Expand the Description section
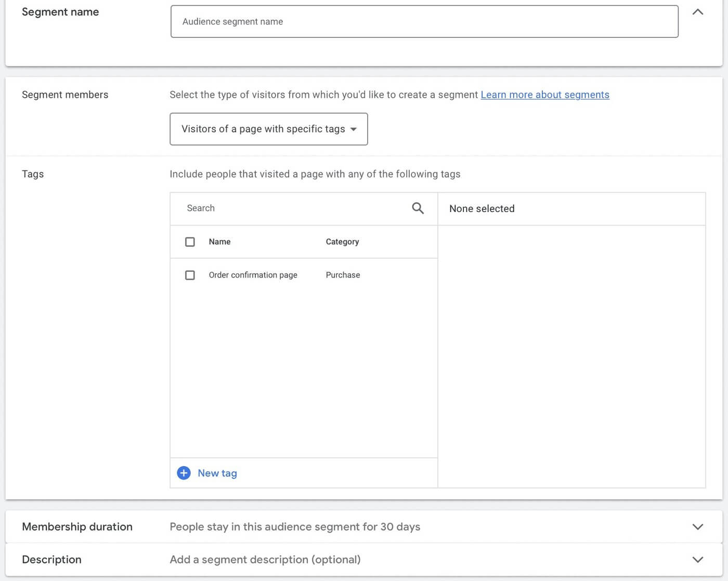 (697, 560)
